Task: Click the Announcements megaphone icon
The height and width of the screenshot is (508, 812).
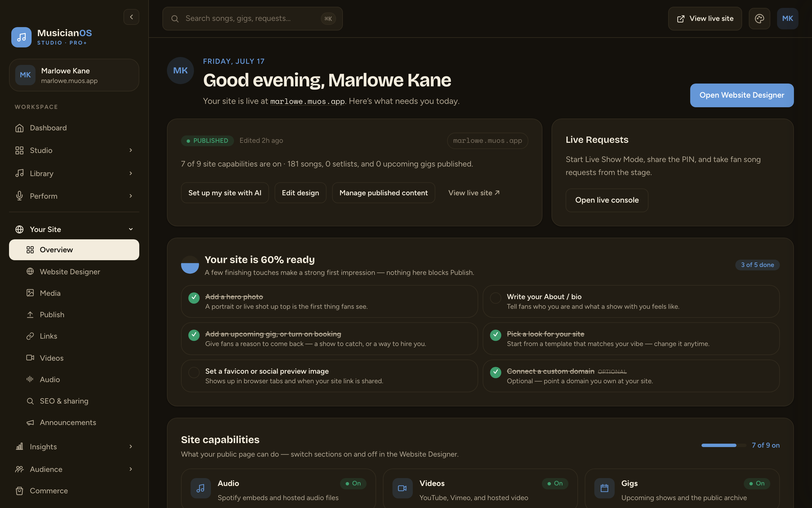Action: point(30,423)
